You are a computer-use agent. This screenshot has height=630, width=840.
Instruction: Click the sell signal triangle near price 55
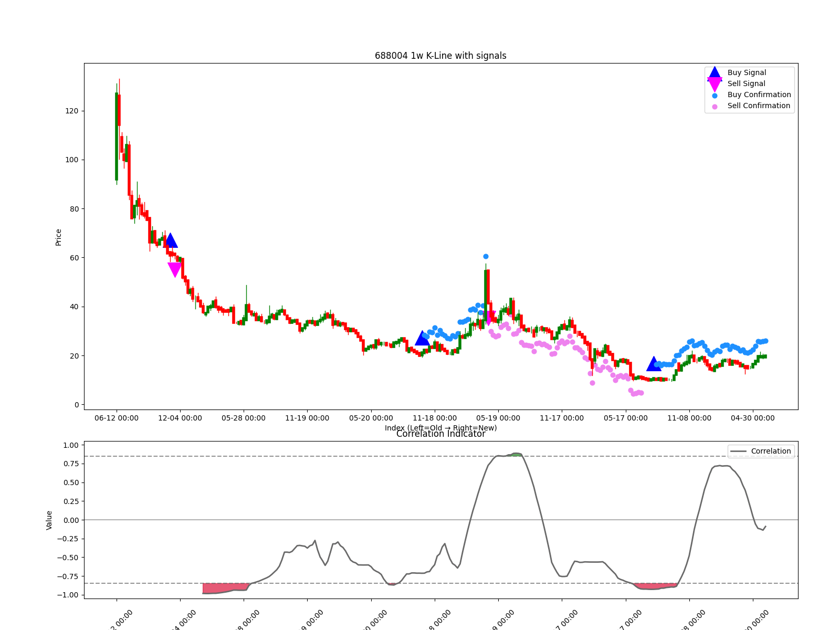(175, 270)
